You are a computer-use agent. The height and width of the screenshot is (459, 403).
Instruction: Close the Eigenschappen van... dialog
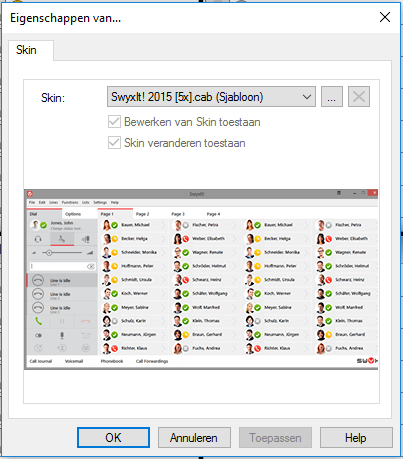[x=385, y=17]
